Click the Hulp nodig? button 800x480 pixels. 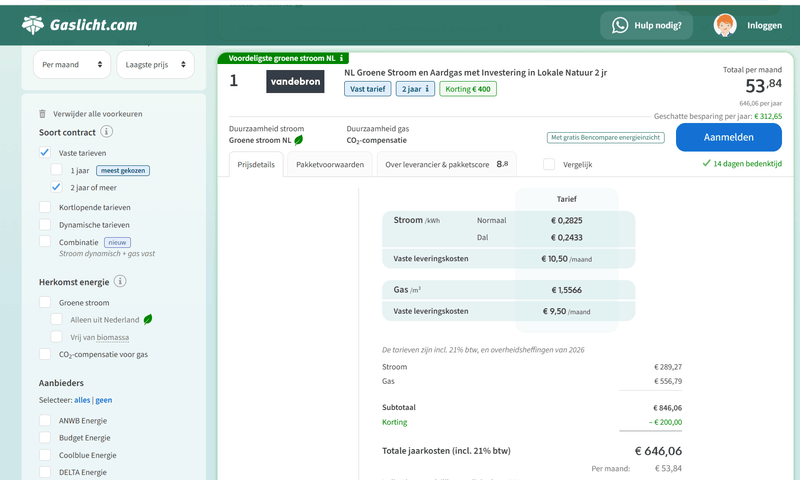tap(646, 25)
